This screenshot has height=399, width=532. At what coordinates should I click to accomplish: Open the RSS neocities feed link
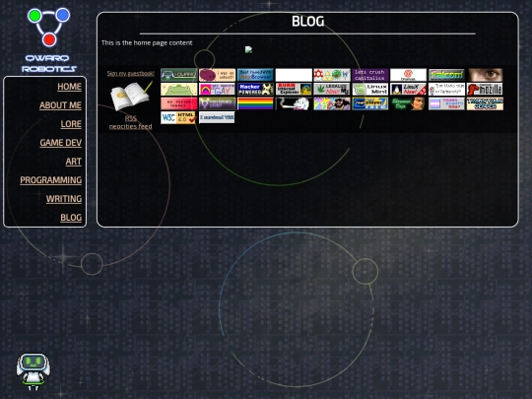pos(131,122)
